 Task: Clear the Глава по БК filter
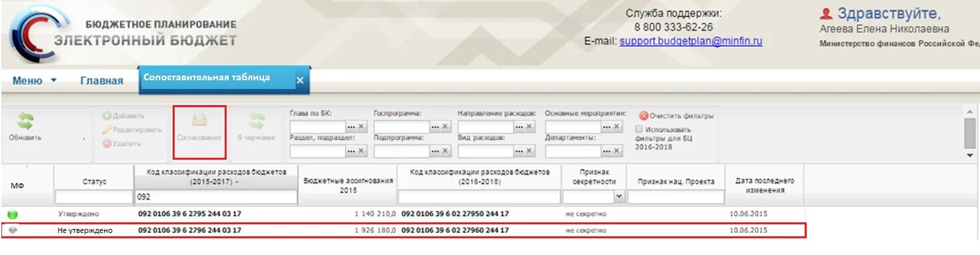click(362, 126)
